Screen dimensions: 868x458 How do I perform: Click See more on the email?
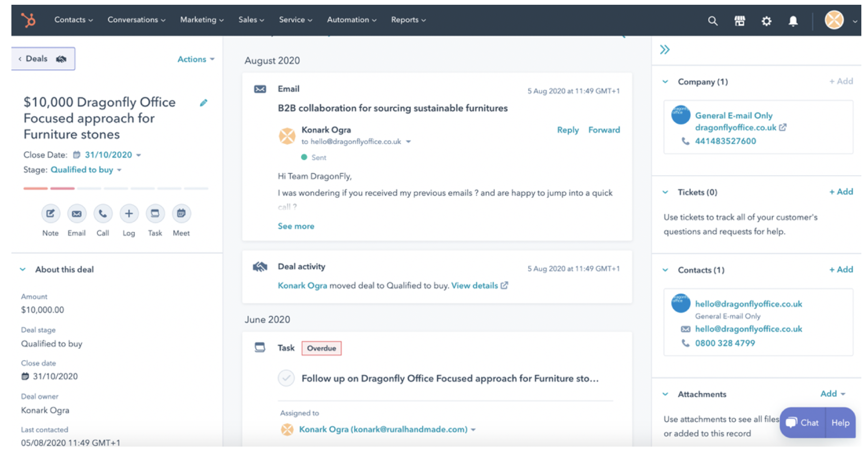click(x=296, y=226)
